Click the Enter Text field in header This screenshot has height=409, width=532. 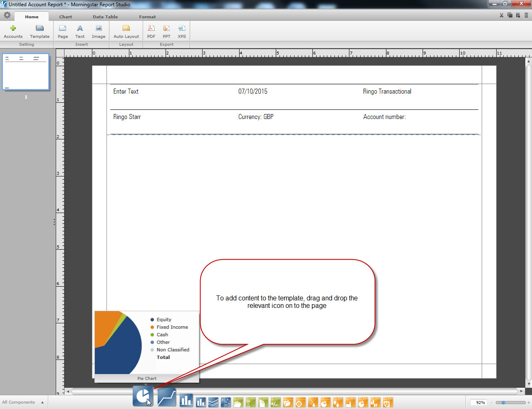(x=126, y=92)
